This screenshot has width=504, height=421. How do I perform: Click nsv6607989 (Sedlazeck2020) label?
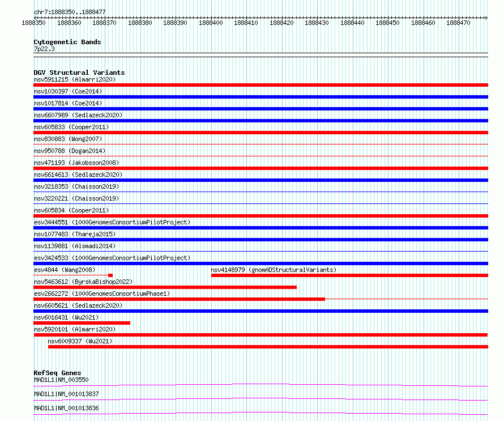78,115
